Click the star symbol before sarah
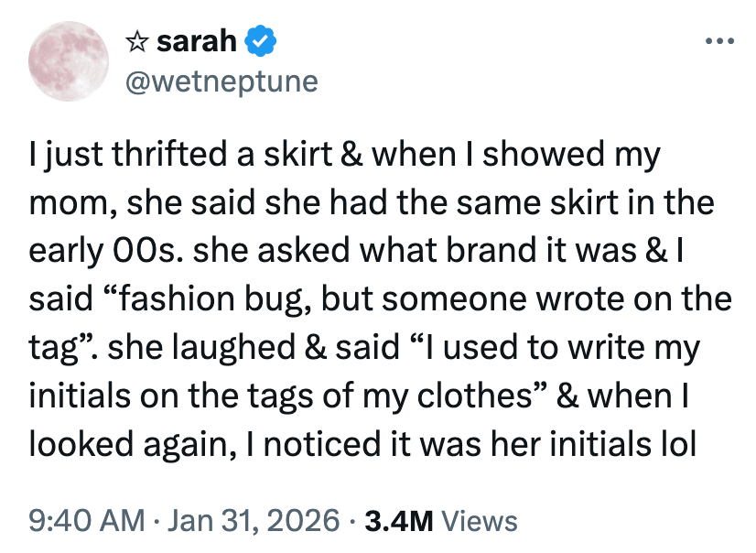The image size is (756, 553). coord(137,41)
